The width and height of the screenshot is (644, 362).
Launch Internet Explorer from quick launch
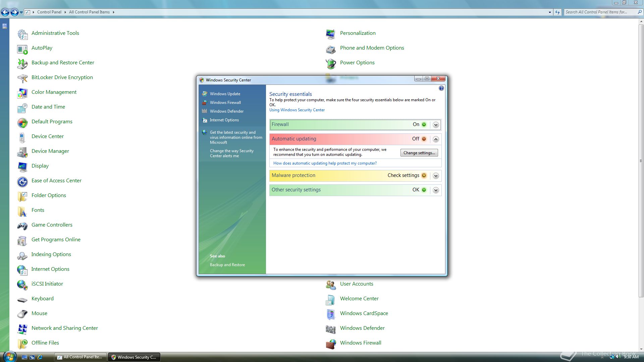point(40,357)
